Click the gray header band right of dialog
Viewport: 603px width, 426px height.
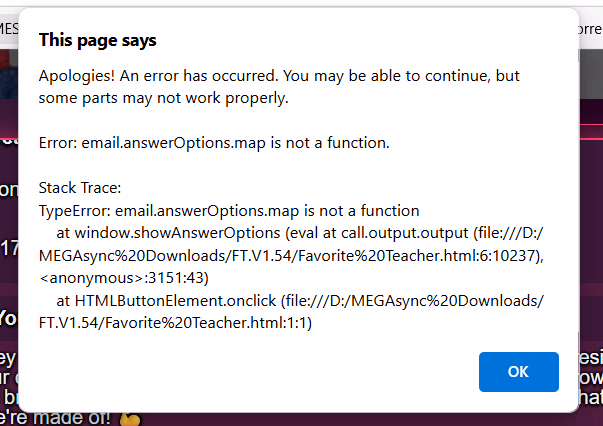[591, 74]
